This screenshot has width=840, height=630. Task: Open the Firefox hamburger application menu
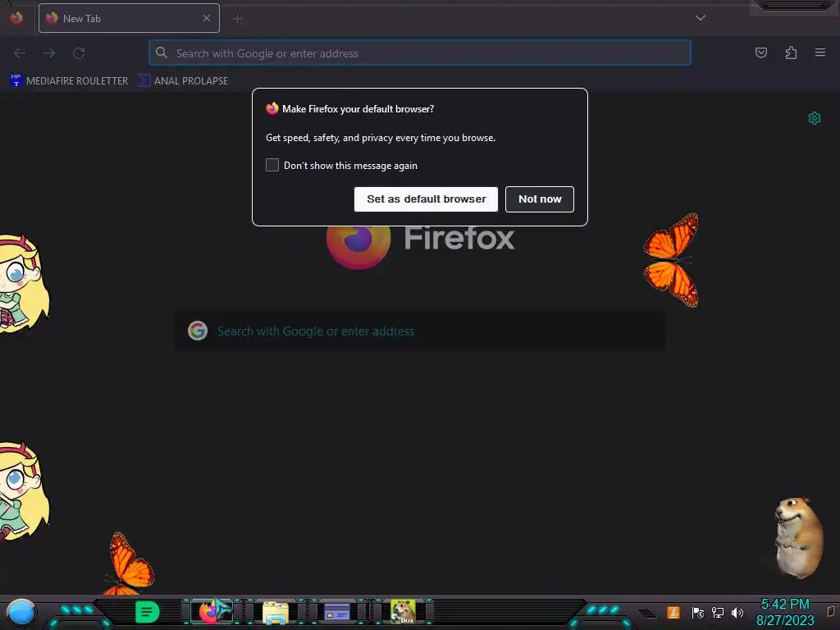[x=820, y=52]
